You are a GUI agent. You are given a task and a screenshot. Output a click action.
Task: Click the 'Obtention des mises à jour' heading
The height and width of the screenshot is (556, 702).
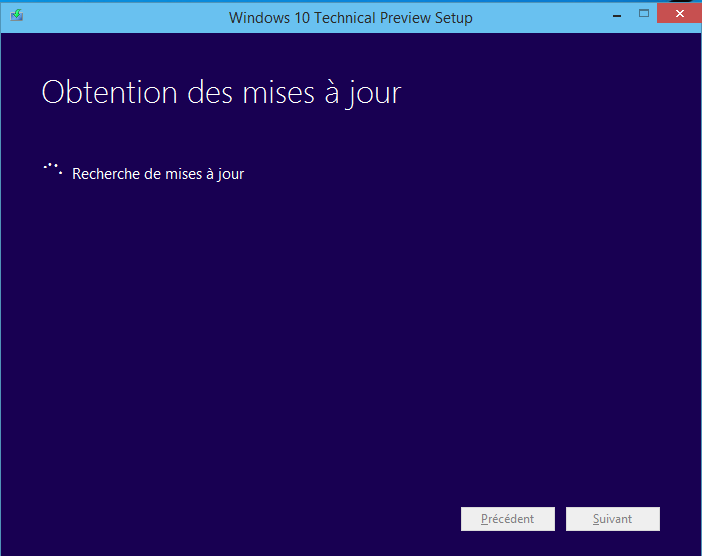tap(221, 93)
